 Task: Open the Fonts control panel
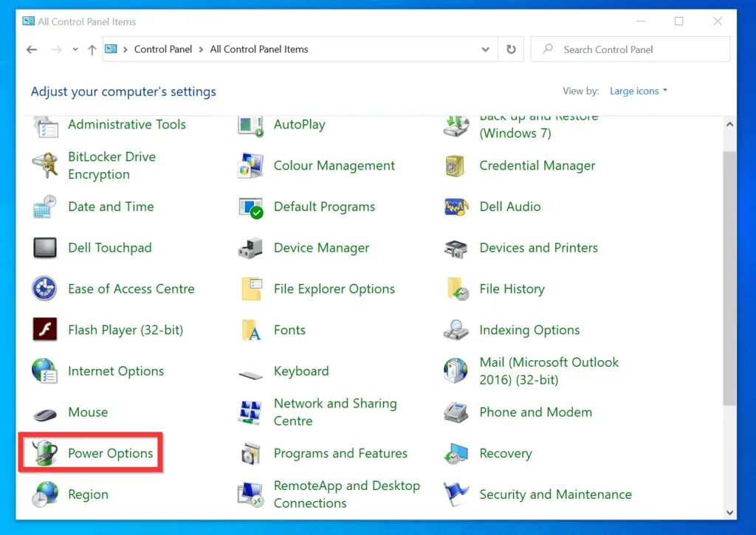[x=289, y=330]
